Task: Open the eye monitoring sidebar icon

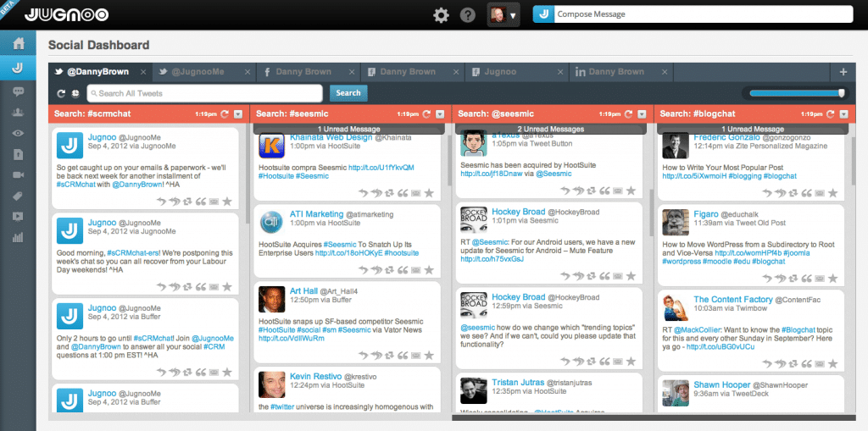Action: (18, 133)
